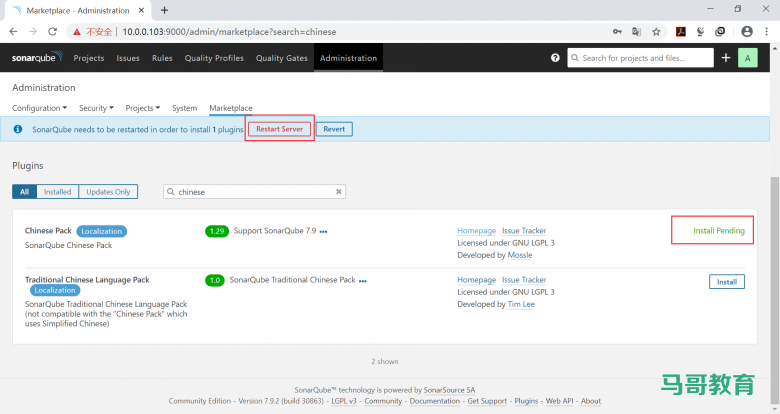
Task: Open Get Support footer link
Action: [x=487, y=401]
